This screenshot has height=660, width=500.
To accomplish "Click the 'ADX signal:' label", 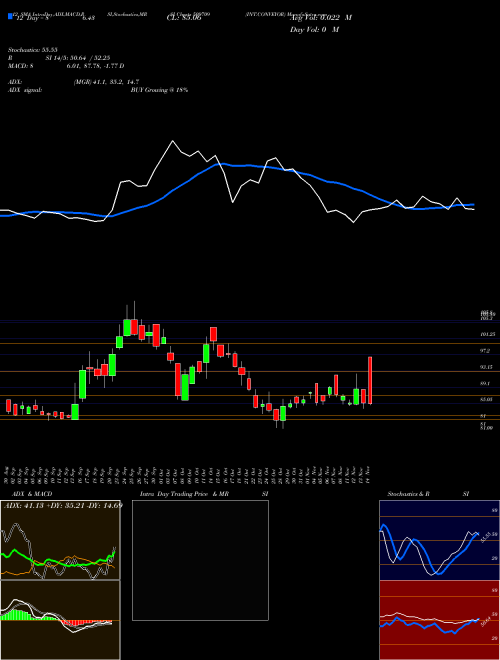I will coord(24,90).
